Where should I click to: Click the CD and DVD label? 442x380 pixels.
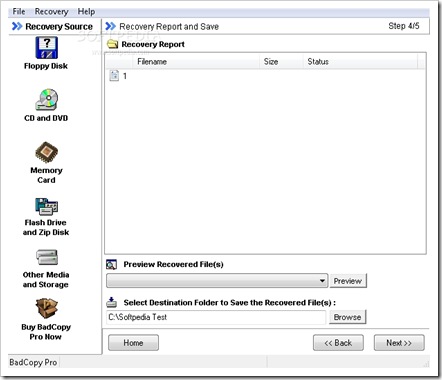coord(46,118)
